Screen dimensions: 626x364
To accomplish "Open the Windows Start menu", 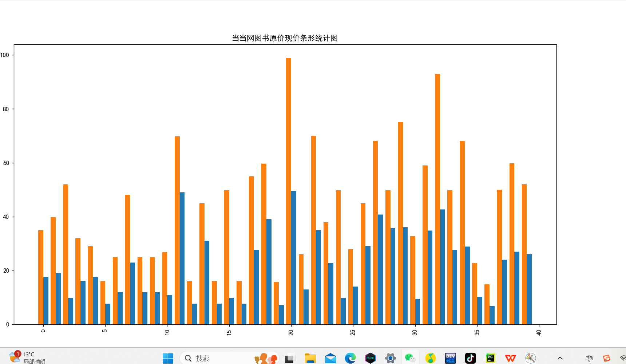I will (168, 358).
